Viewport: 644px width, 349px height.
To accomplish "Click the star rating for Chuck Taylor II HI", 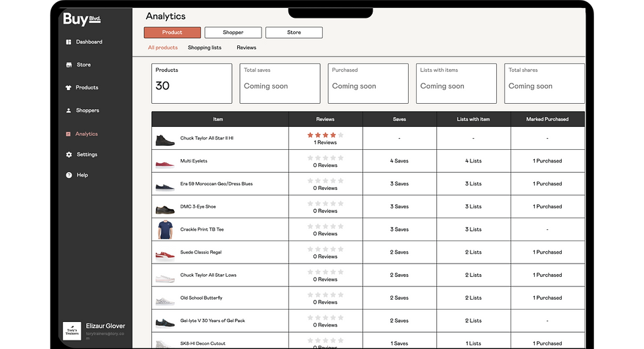I will (325, 135).
